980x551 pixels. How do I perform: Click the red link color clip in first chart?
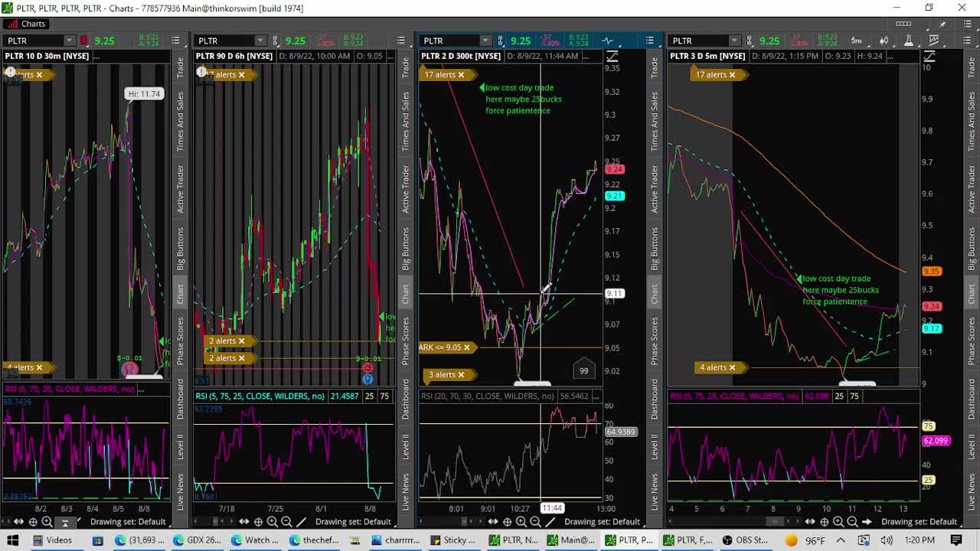83,41
